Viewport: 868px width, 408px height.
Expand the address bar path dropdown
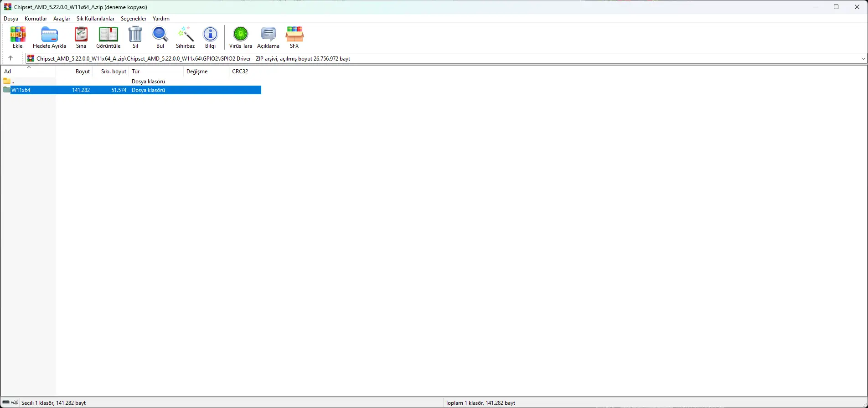click(x=863, y=58)
